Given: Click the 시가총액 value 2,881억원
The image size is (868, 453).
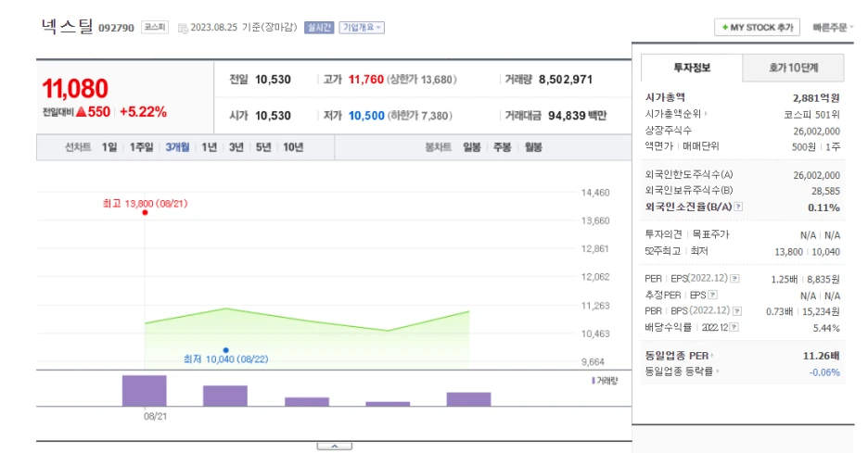Looking at the screenshot, I should pyautogui.click(x=816, y=98).
